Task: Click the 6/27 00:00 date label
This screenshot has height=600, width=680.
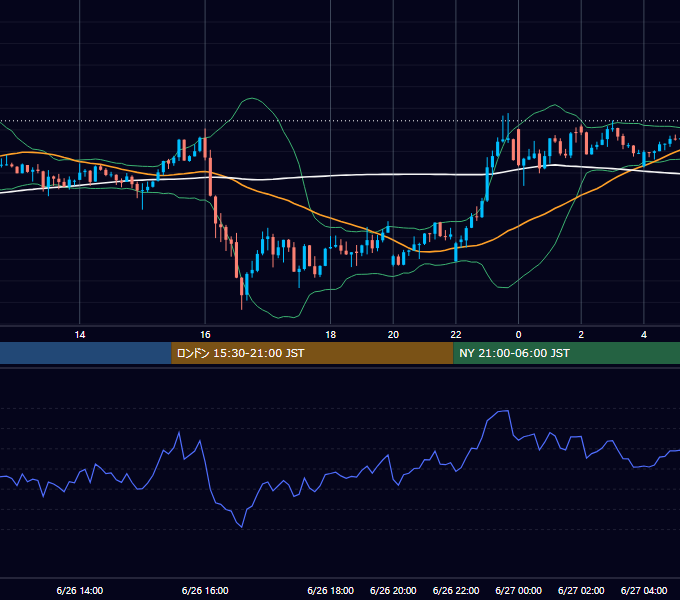Action: 518,590
